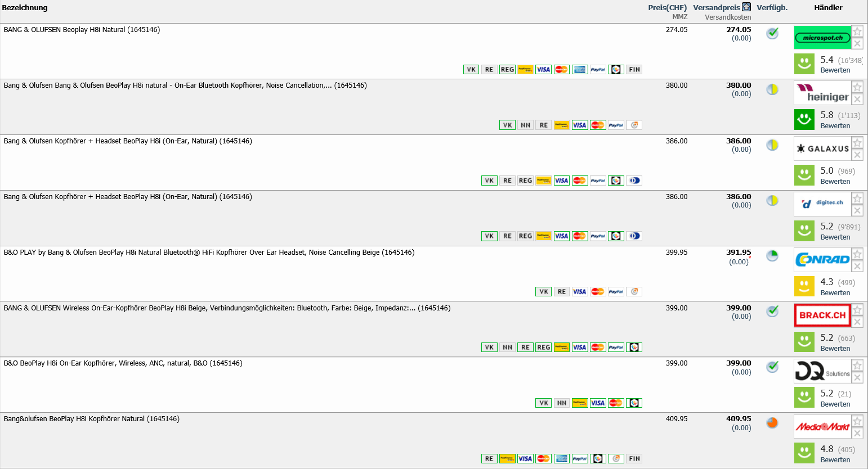Click PayPal payment icon in microspot.ch row
This screenshot has height=469, width=868.
click(x=598, y=70)
